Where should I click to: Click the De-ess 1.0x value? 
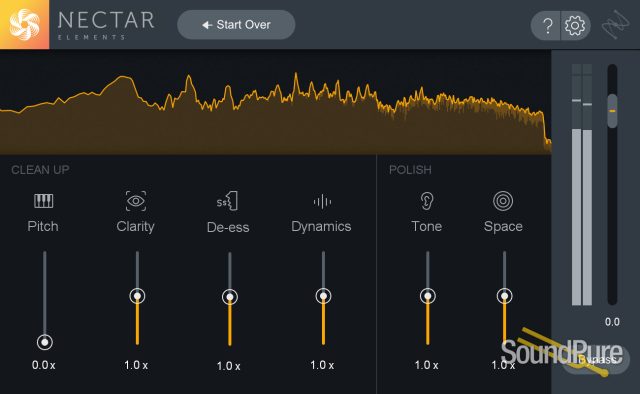229,366
